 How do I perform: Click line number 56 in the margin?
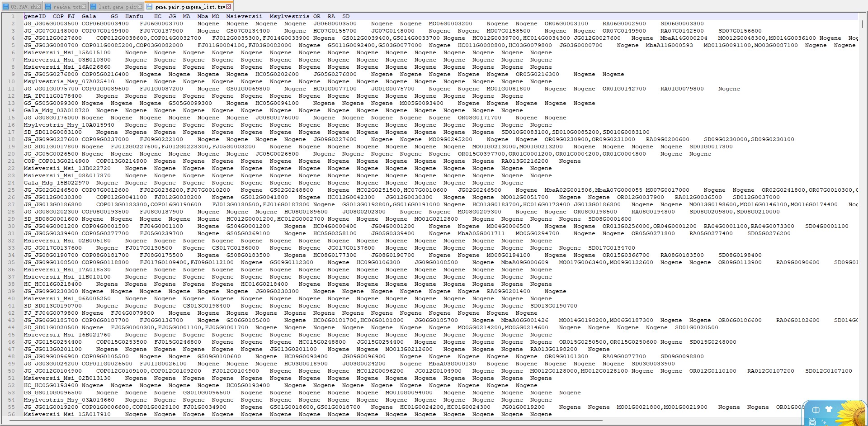pyautogui.click(x=12, y=414)
